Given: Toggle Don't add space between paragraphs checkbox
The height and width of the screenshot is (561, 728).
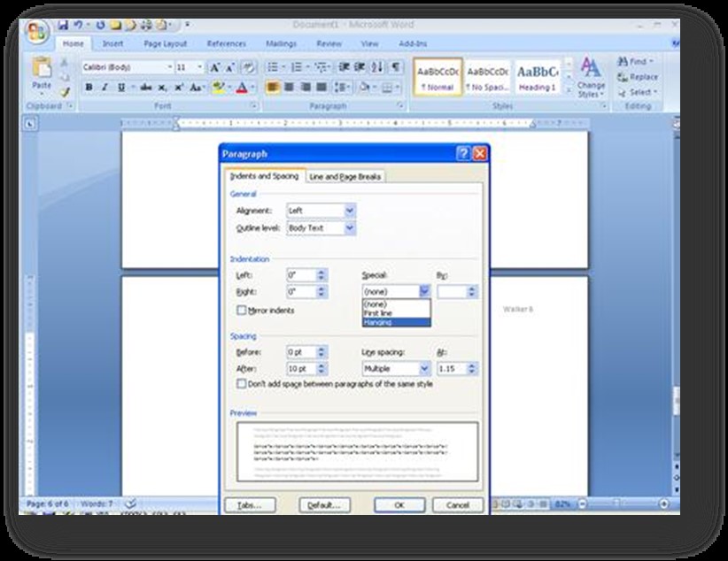Looking at the screenshot, I should pos(242,384).
